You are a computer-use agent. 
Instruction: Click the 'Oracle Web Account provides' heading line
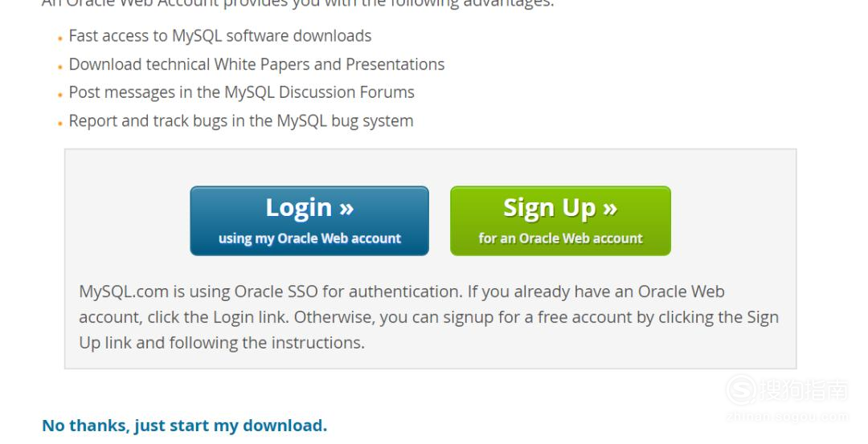298,3
